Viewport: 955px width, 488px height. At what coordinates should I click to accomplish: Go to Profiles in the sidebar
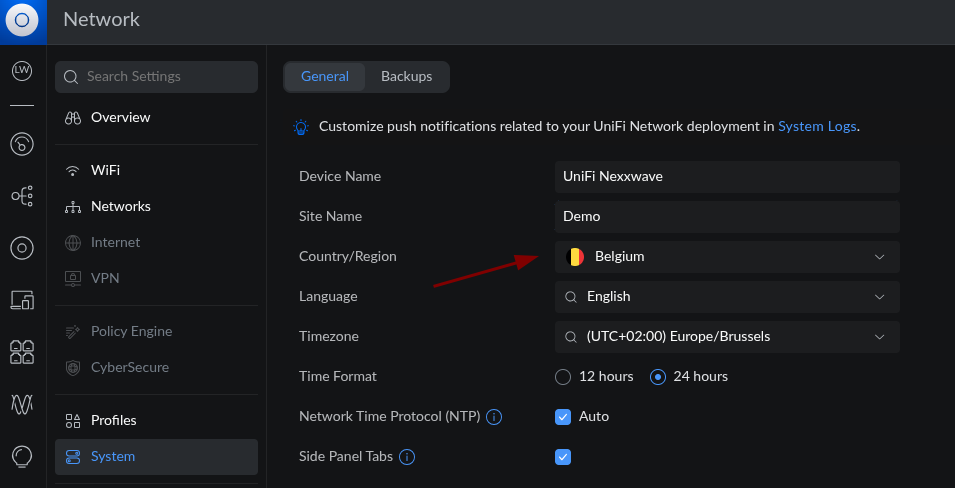113,421
